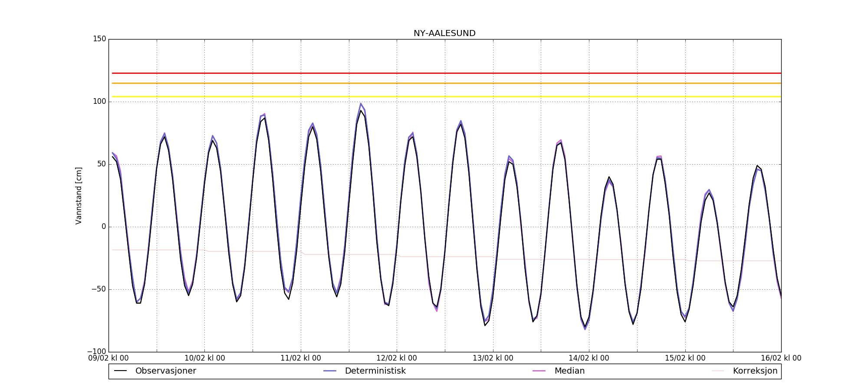Click the 09/02 kl 00 date tick label
The image size is (868, 391).
[108, 358]
